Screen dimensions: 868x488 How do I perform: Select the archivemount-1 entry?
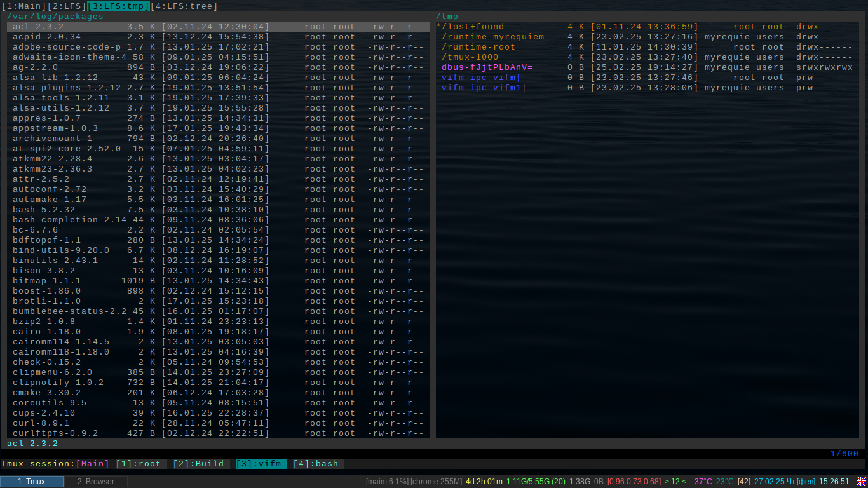[x=219, y=139]
